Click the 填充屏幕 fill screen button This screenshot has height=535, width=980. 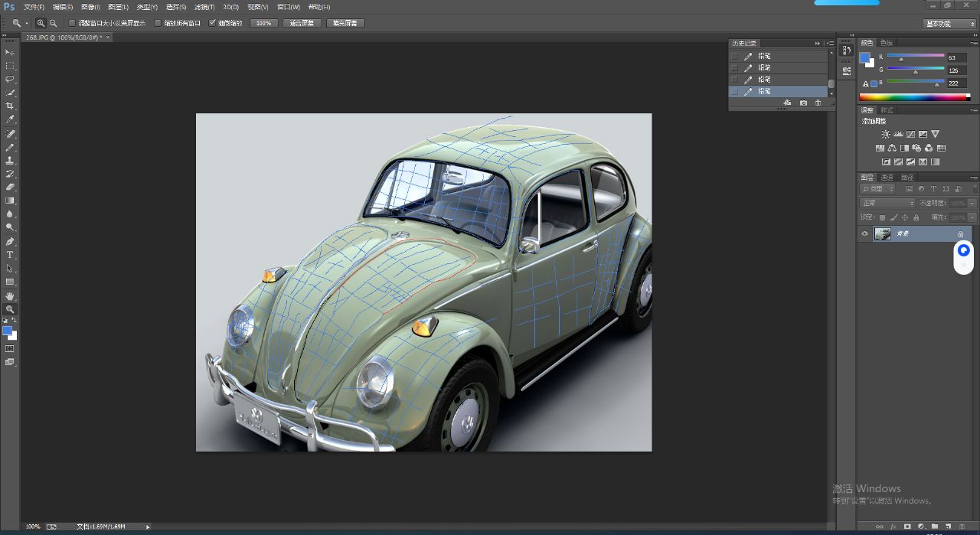tap(345, 23)
